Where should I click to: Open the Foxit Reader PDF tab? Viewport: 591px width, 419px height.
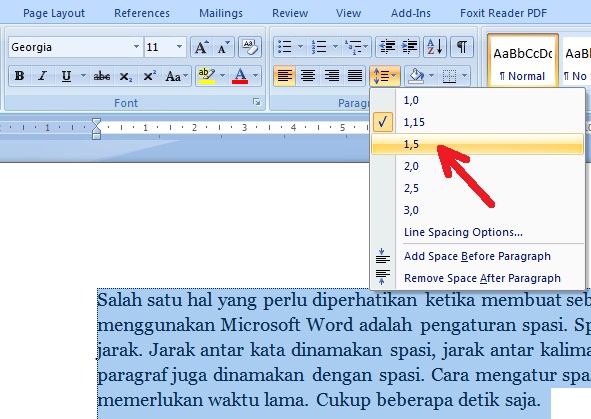click(503, 14)
